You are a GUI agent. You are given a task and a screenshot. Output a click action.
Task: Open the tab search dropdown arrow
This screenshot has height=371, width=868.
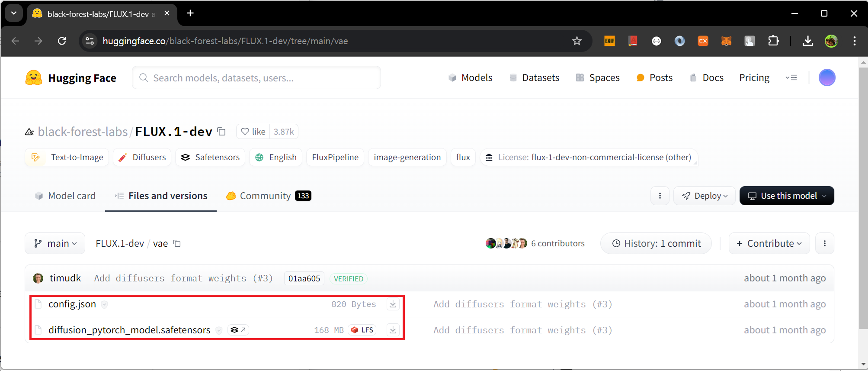14,13
